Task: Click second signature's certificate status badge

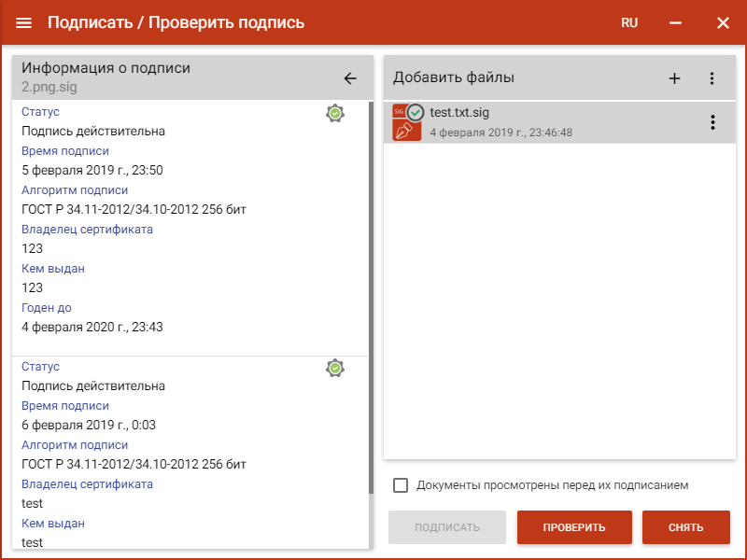Action: (x=335, y=368)
